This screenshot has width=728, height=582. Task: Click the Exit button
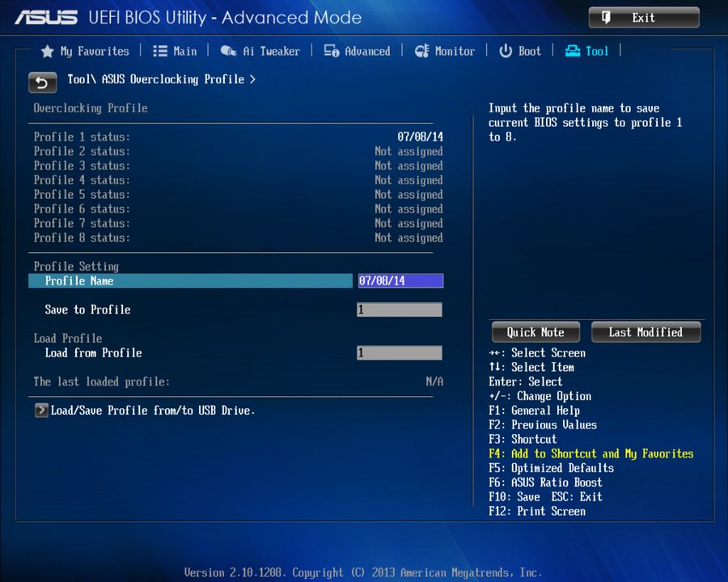click(x=643, y=17)
